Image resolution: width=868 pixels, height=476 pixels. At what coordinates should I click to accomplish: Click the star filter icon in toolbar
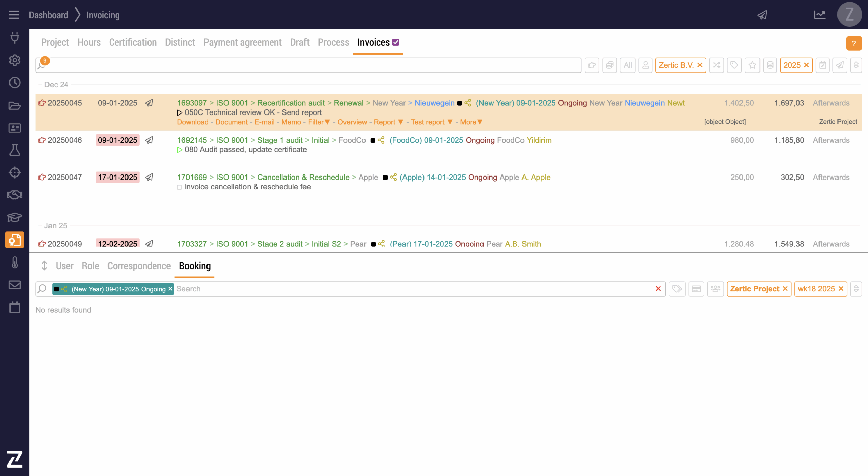click(752, 65)
